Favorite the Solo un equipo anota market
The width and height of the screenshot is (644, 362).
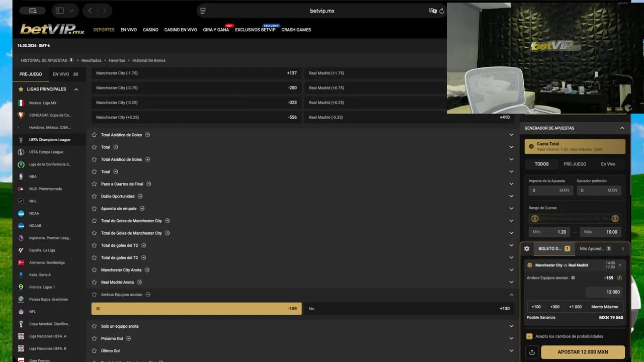coord(94,326)
